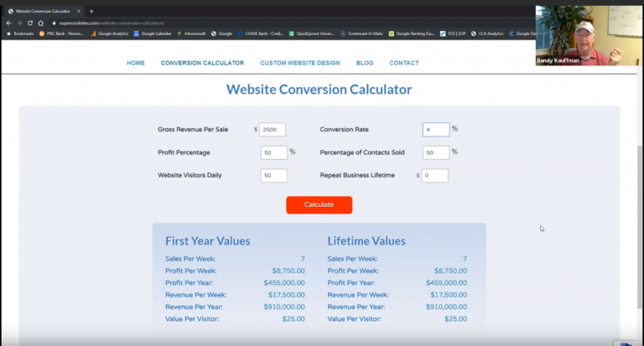Click the First Year Values heading

point(208,241)
